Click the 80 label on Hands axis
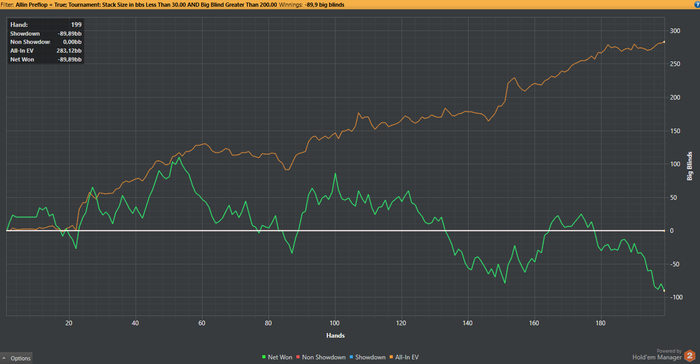 (268, 323)
